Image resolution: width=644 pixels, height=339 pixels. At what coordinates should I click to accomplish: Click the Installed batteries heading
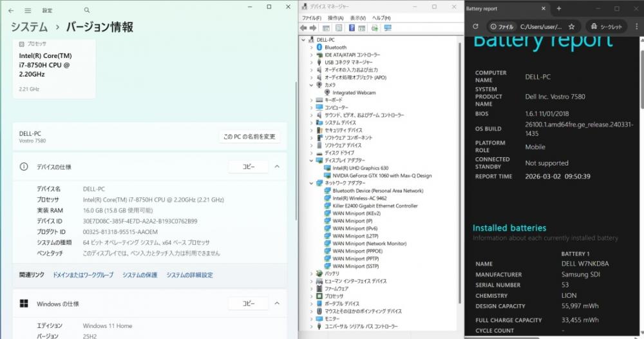pyautogui.click(x=509, y=228)
